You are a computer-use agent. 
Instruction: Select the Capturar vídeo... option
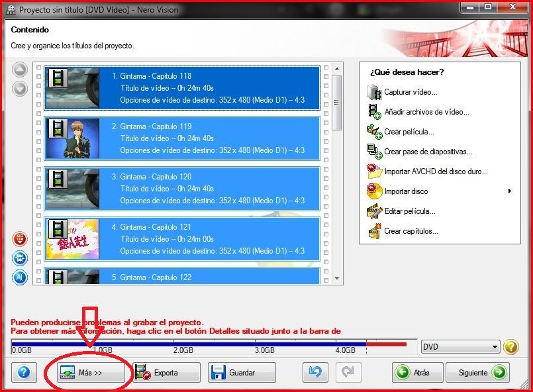click(411, 92)
